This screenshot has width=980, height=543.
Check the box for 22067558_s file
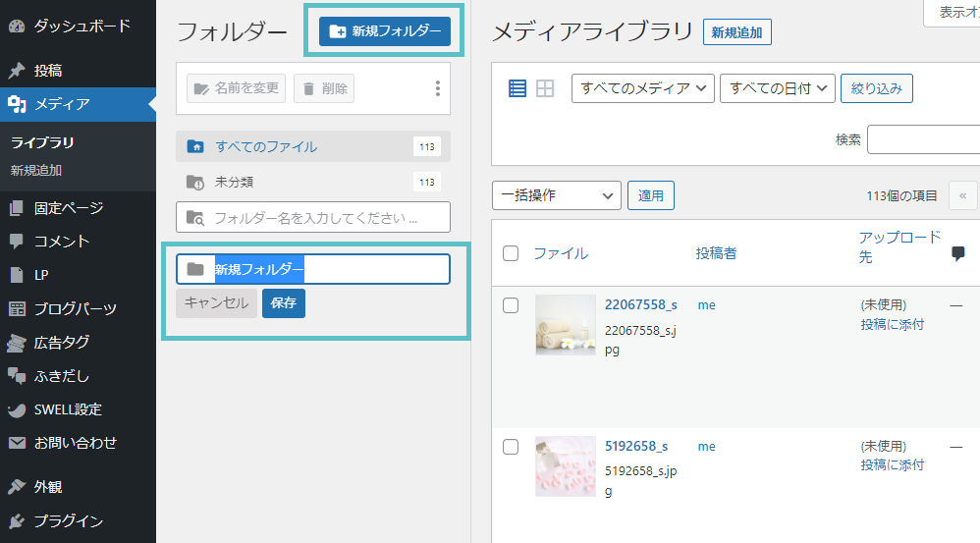511,305
